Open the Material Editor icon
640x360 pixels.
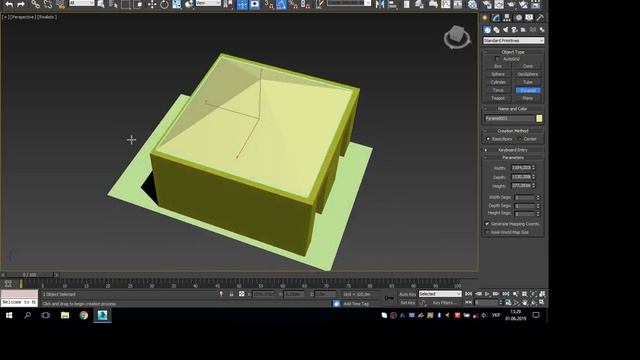click(x=472, y=4)
